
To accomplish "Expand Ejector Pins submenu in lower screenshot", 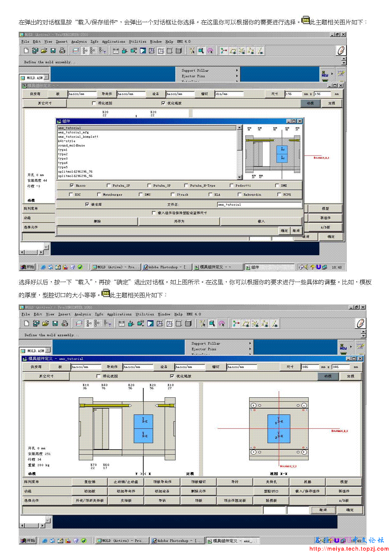I will click(250, 349).
